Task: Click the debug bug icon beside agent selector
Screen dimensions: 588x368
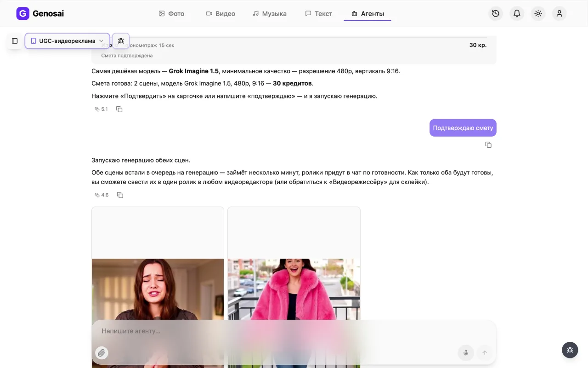Action: pos(121,41)
